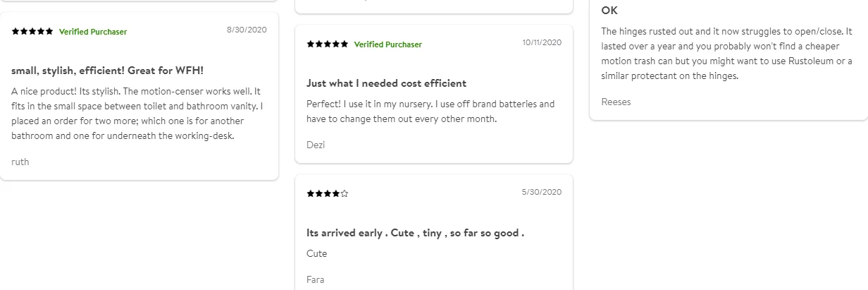
Task: Click reviewer name Fara
Action: pos(316,279)
